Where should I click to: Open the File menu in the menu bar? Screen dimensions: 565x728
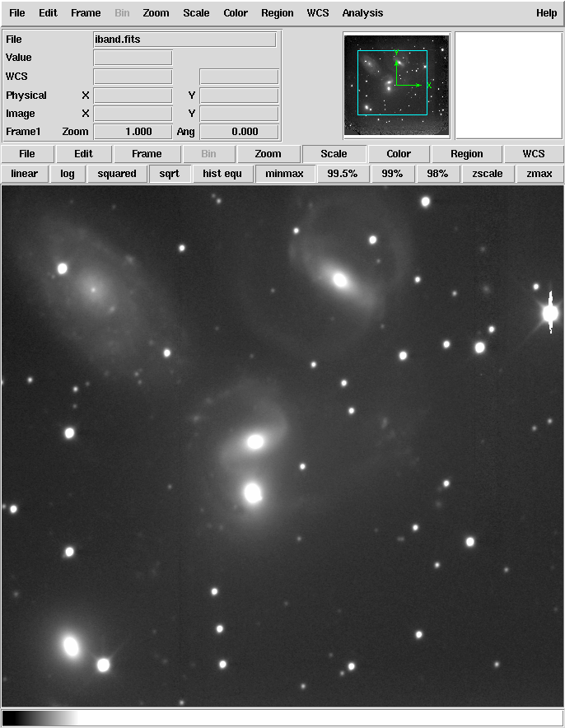pos(16,13)
